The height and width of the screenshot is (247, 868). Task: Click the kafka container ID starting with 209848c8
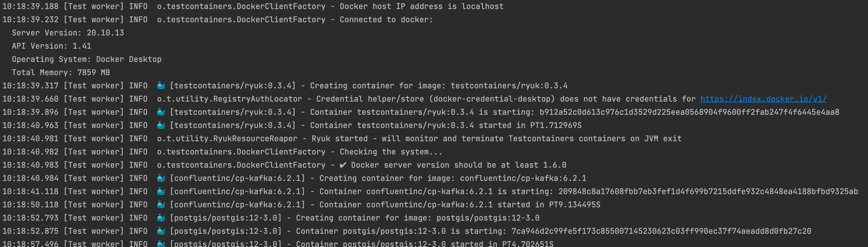tap(708, 191)
